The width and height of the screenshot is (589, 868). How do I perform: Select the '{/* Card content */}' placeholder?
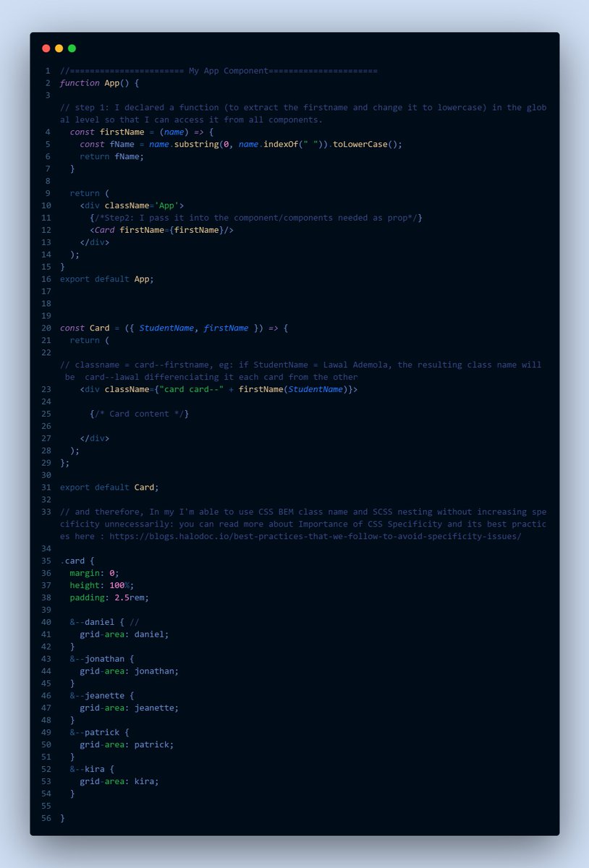(140, 414)
